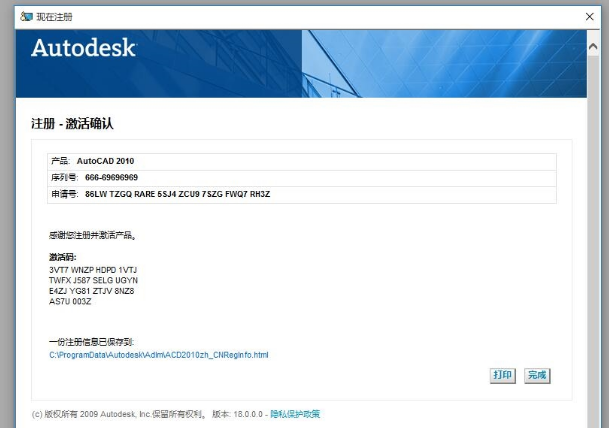Click activation code line starting with 3VT7

[93, 270]
